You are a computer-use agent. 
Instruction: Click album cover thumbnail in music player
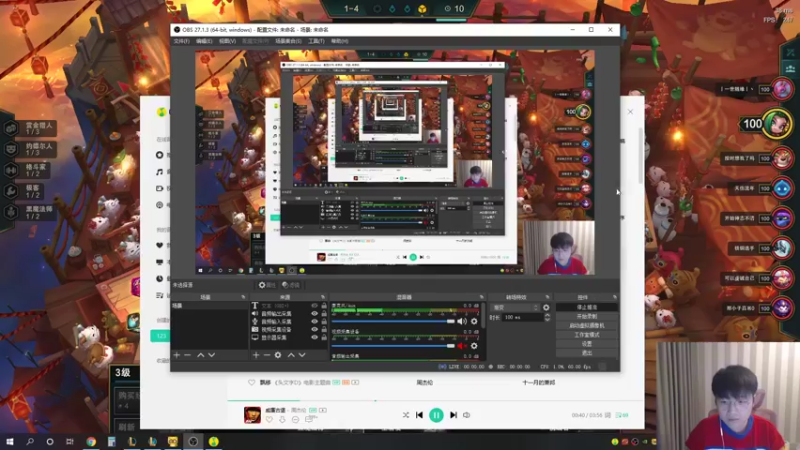[x=252, y=415]
